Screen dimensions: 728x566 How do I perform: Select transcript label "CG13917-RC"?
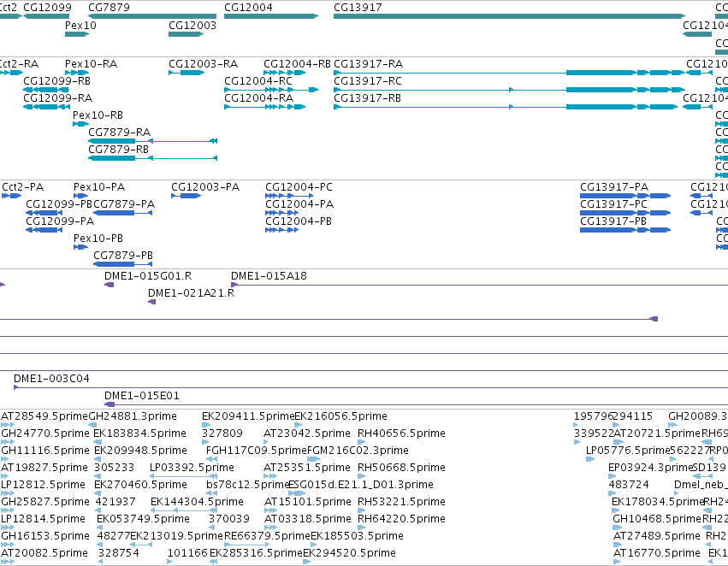(368, 80)
